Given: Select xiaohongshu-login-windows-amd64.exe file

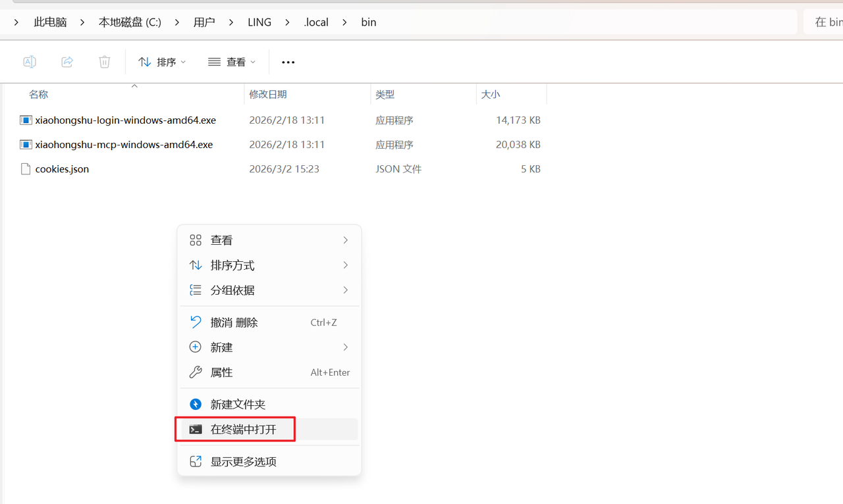Looking at the screenshot, I should click(x=125, y=120).
